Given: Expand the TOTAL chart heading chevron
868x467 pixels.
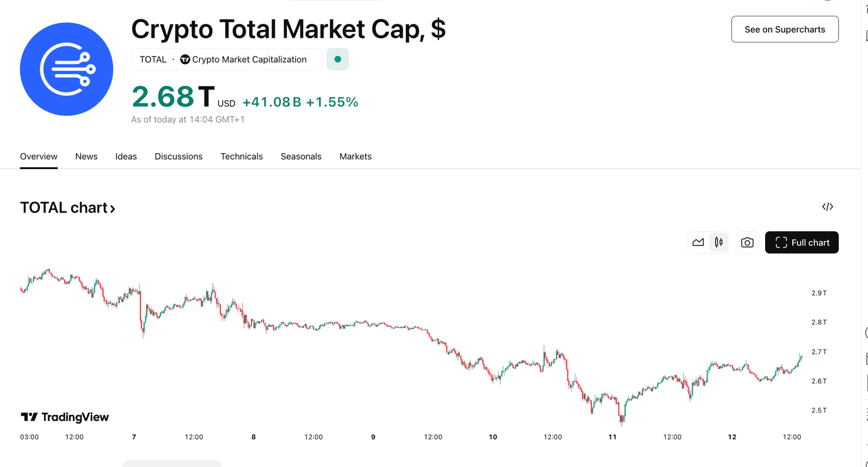Looking at the screenshot, I should pos(112,209).
